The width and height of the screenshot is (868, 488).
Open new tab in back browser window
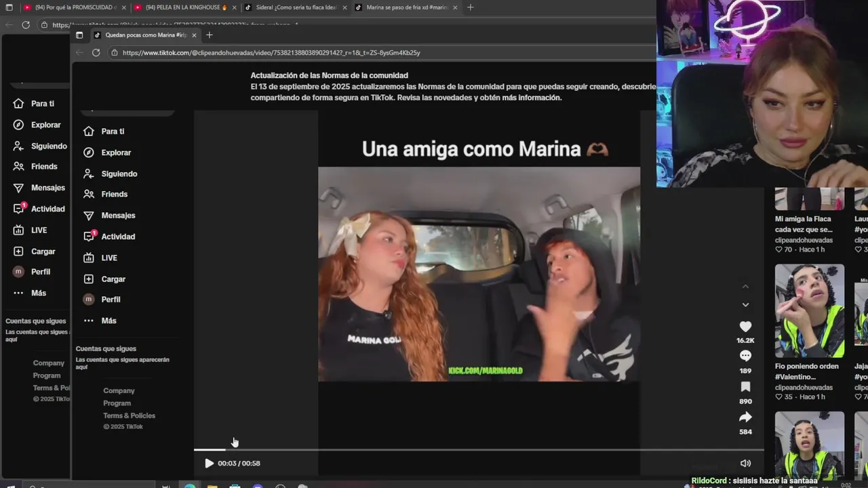[471, 7]
